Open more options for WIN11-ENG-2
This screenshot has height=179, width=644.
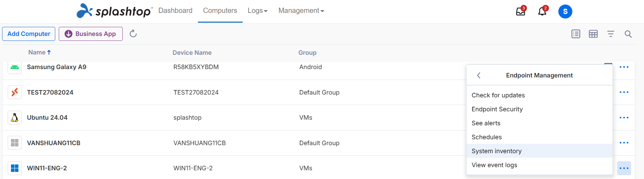coord(624,168)
